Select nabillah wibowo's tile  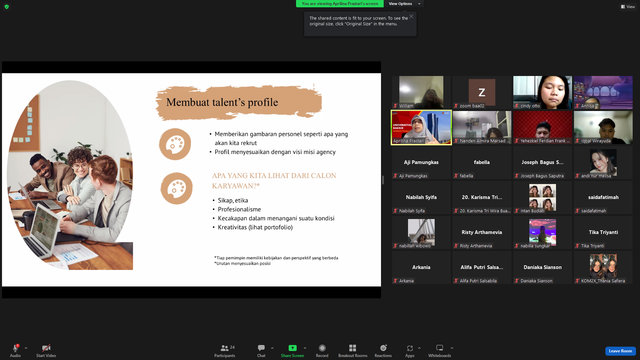(x=421, y=233)
